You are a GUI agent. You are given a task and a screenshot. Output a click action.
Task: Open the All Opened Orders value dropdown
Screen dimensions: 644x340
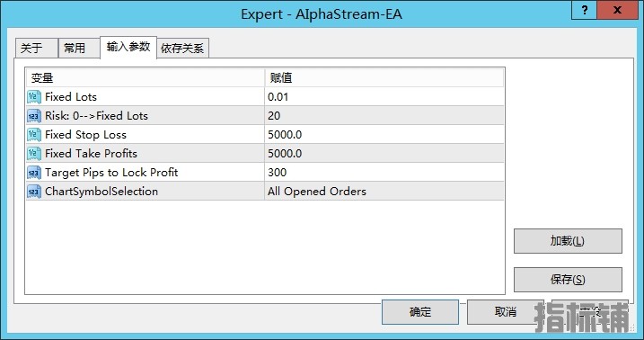pos(384,192)
